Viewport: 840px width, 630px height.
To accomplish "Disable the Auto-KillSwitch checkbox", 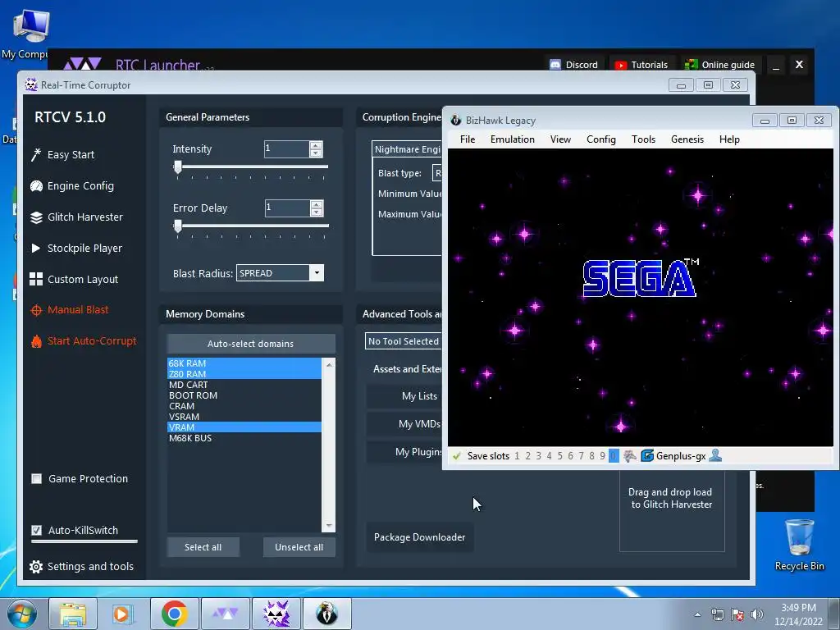I will pyautogui.click(x=36, y=530).
